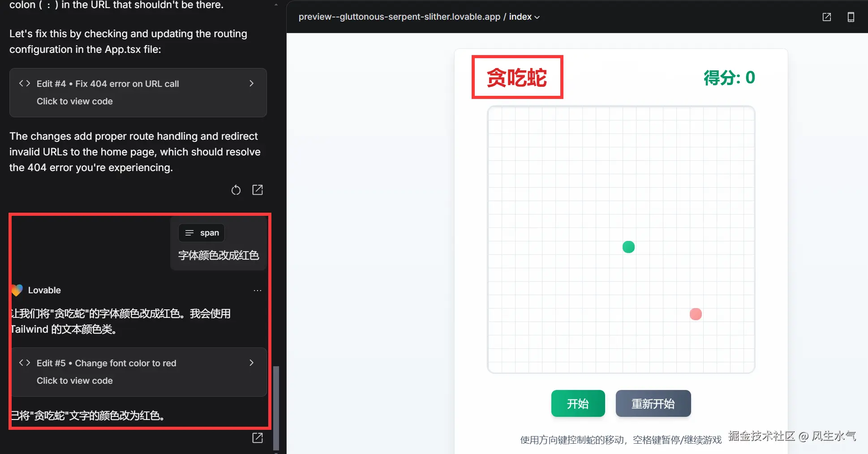Open the external link icon below Edit #4 message
868x454 pixels.
pyautogui.click(x=258, y=190)
